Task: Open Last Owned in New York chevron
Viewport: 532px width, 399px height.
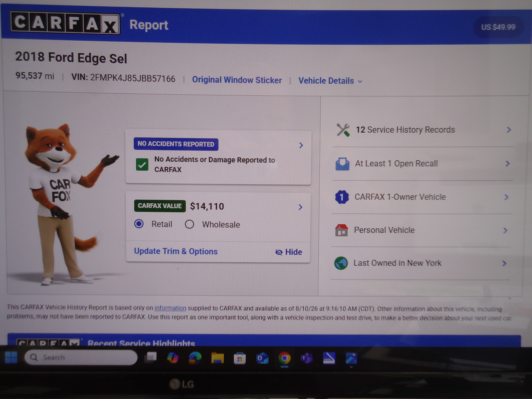Action: coord(504,264)
